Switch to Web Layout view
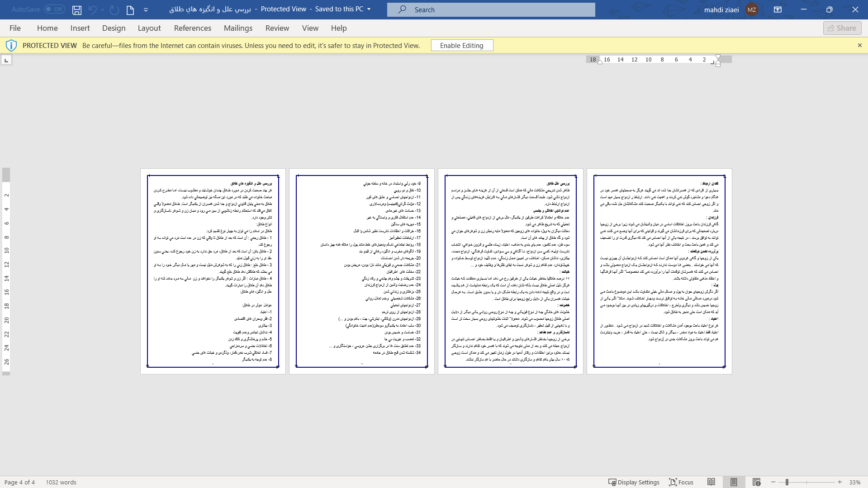This screenshot has height=488, width=868. pyautogui.click(x=756, y=482)
